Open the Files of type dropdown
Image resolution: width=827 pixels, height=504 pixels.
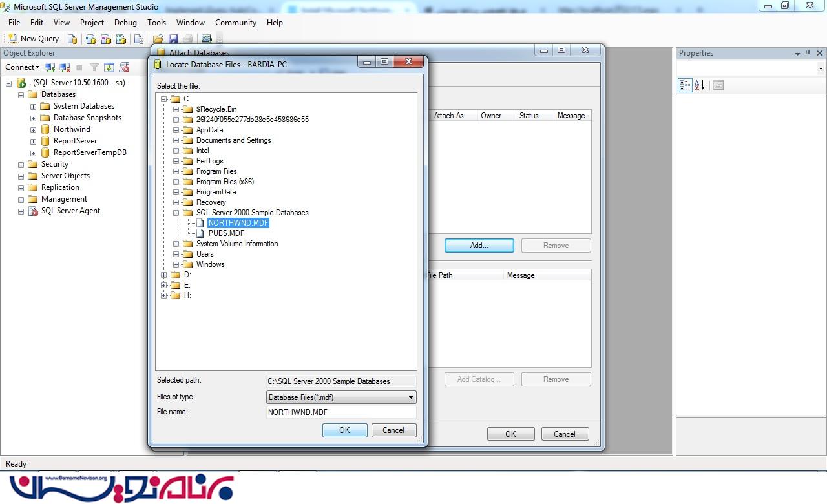tap(411, 397)
